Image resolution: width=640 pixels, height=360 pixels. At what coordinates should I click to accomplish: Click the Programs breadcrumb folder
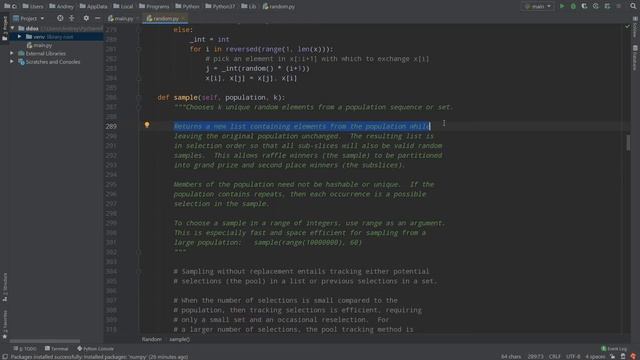click(154, 7)
